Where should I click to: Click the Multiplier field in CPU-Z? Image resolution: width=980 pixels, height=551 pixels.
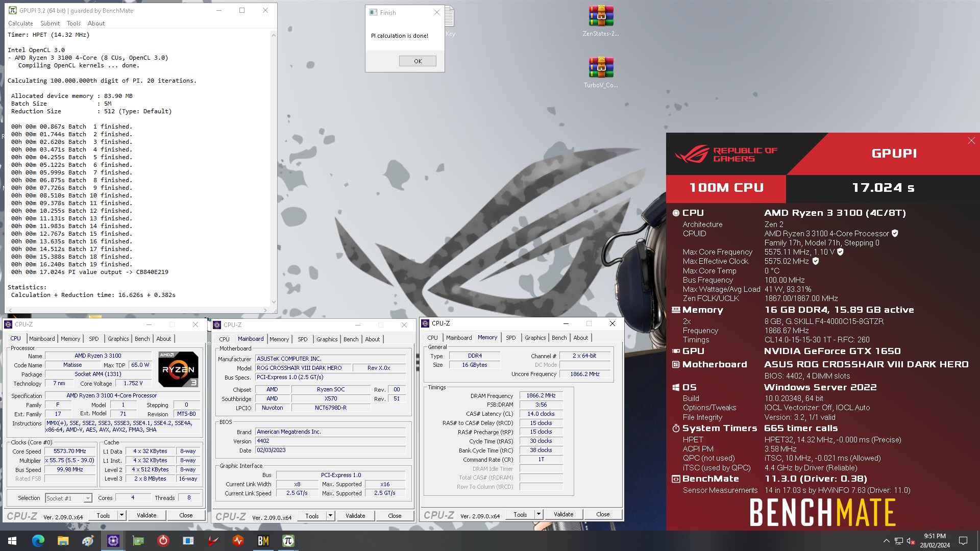coord(70,461)
